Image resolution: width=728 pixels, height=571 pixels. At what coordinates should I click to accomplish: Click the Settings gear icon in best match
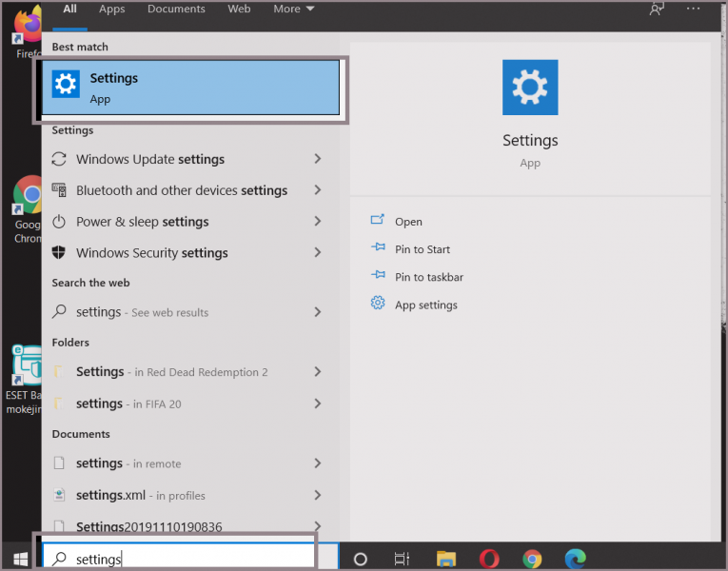[x=66, y=84]
